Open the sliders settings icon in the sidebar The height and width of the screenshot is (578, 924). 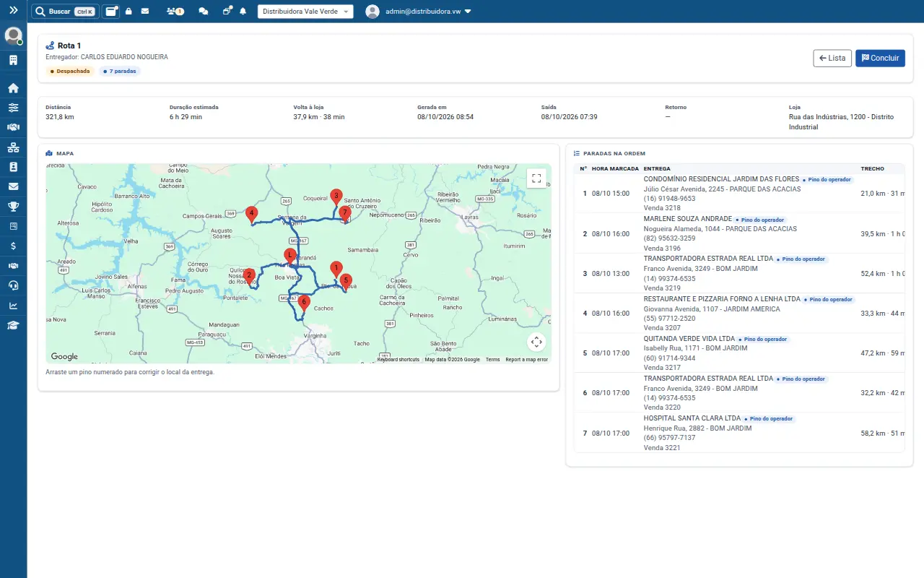click(13, 108)
